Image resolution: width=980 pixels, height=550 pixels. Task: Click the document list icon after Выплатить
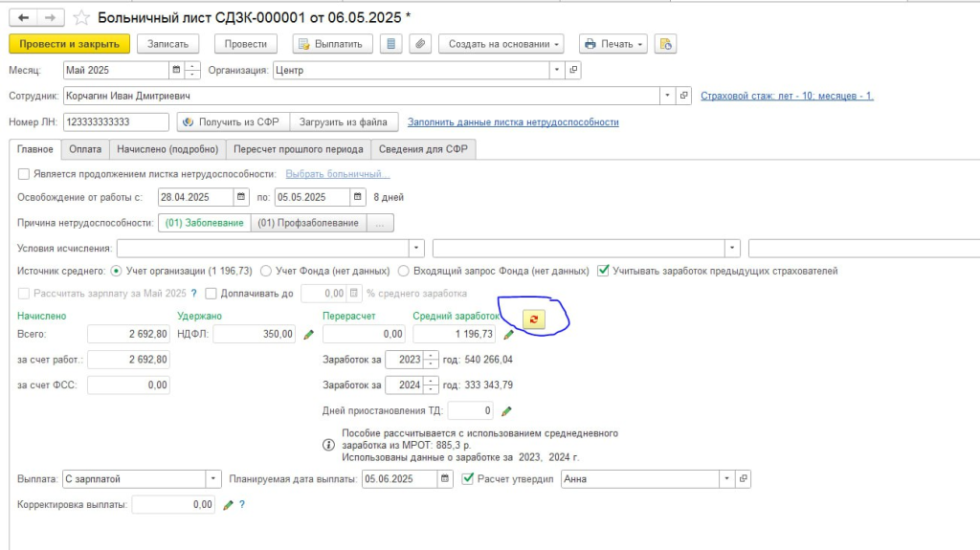[x=390, y=44]
